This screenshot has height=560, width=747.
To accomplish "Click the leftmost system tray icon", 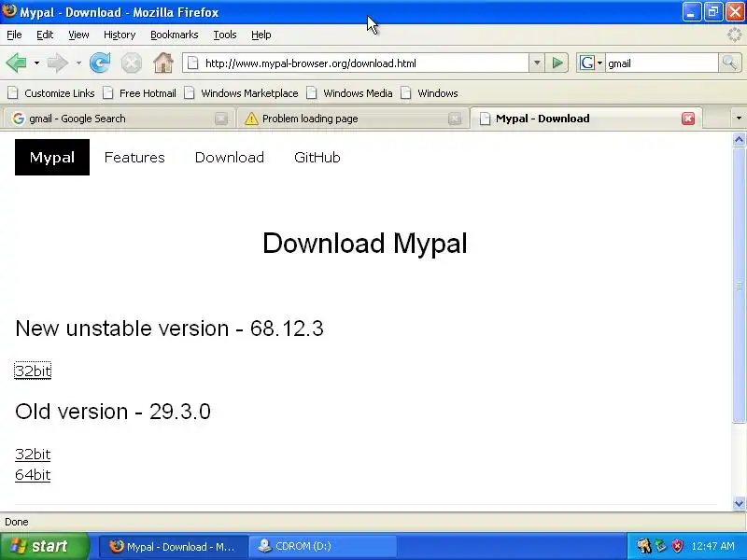I will [x=643, y=546].
